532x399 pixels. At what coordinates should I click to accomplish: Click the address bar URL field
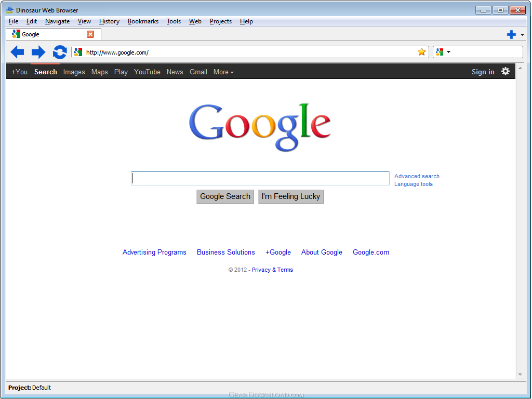click(250, 52)
